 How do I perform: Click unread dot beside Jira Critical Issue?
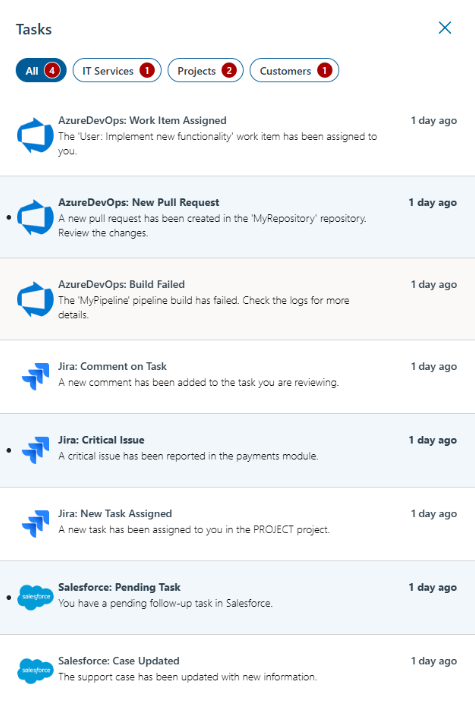click(9, 450)
